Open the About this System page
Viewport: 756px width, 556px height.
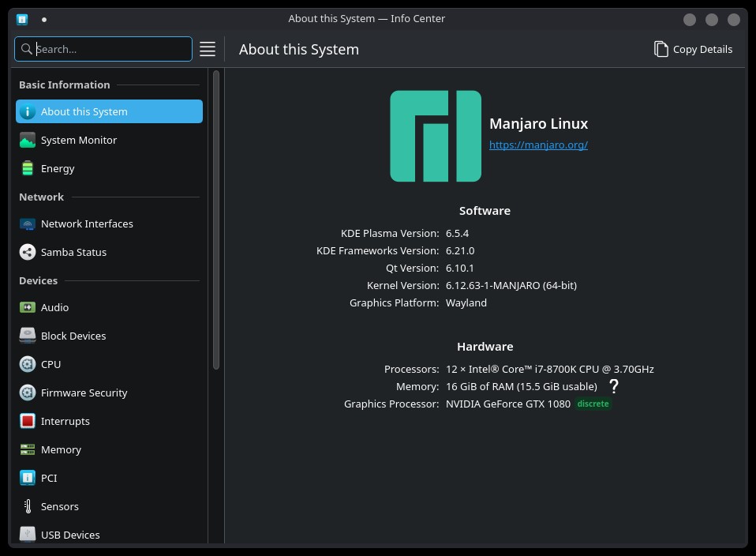point(109,111)
